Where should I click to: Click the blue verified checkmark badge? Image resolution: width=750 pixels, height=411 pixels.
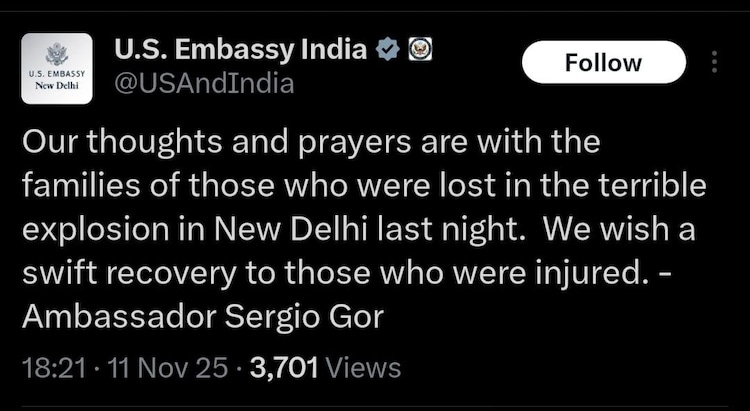(x=386, y=48)
